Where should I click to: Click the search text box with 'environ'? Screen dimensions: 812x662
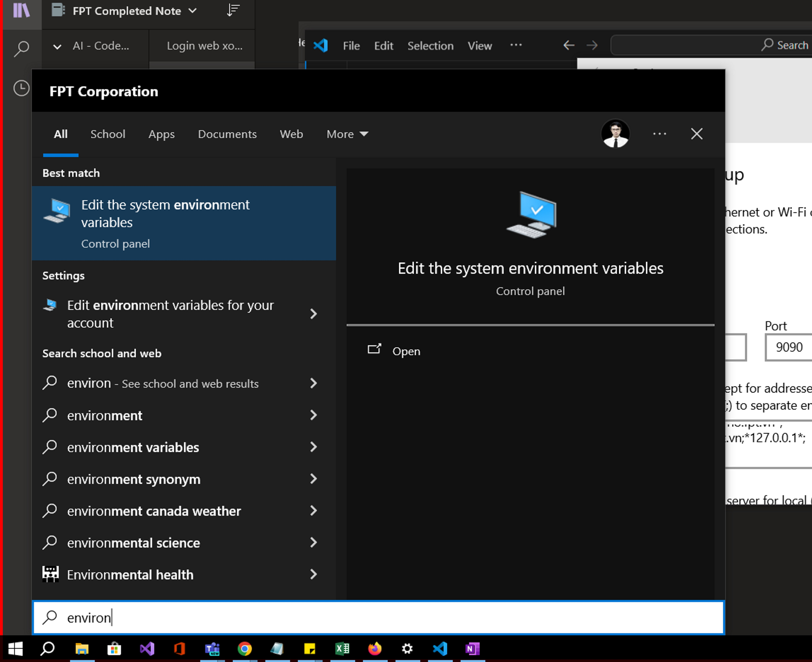pyautogui.click(x=378, y=617)
